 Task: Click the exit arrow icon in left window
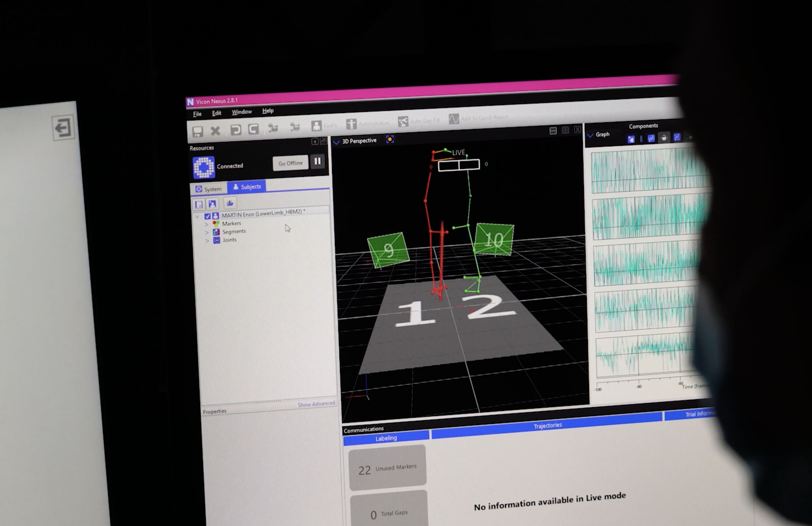point(63,128)
